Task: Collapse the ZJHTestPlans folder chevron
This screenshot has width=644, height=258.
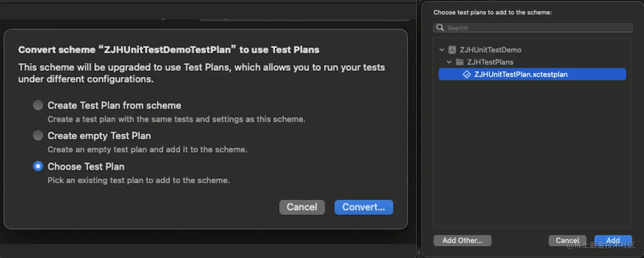Action: 448,62
